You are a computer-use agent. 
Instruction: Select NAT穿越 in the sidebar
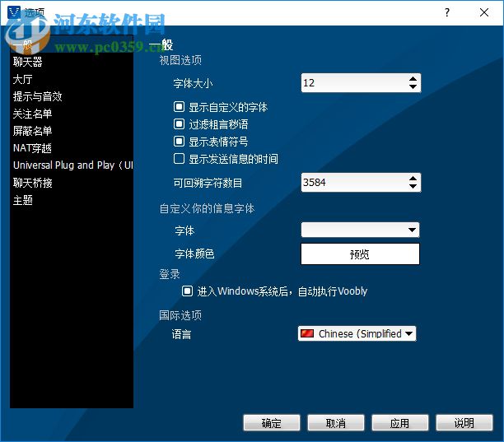click(x=72, y=148)
